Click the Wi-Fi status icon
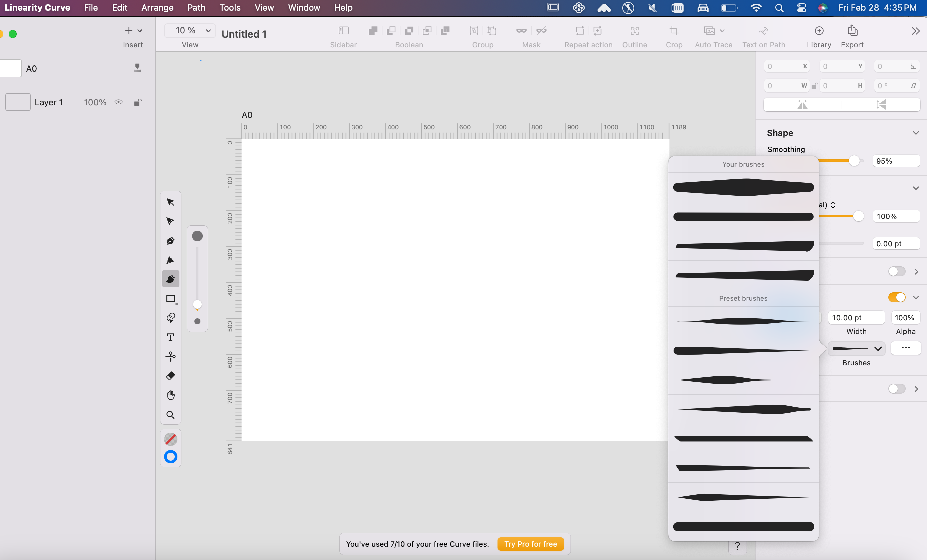The width and height of the screenshot is (927, 560). coord(756,8)
